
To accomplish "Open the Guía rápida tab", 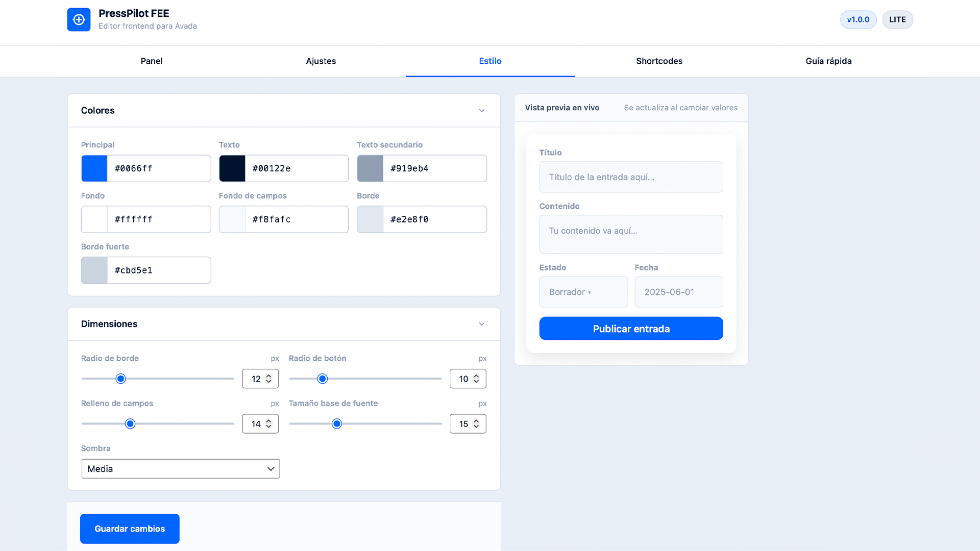I will point(828,61).
